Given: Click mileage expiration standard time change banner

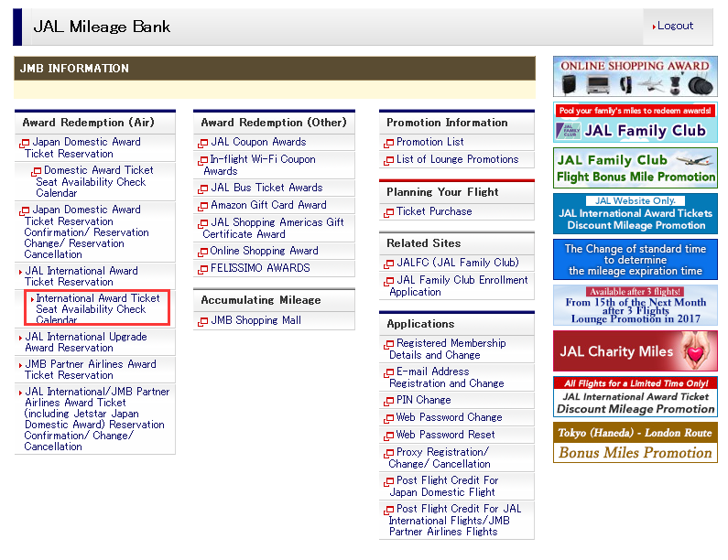Looking at the screenshot, I should (x=636, y=259).
